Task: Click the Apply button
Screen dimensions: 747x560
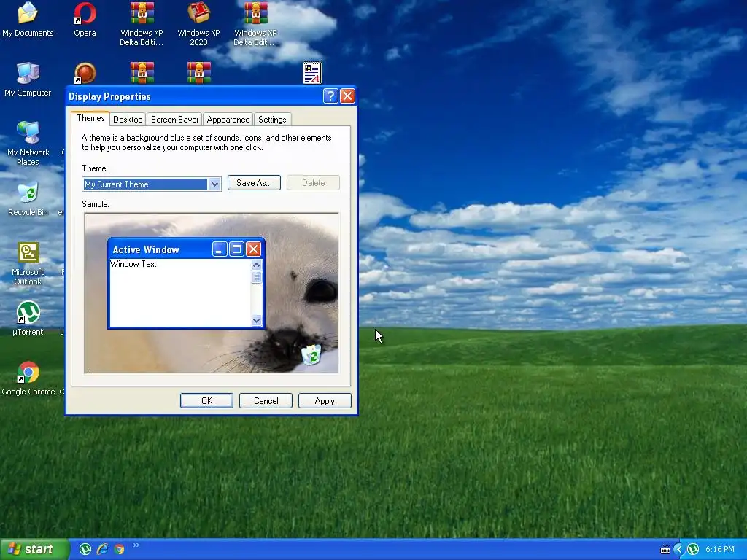Action: 325,401
